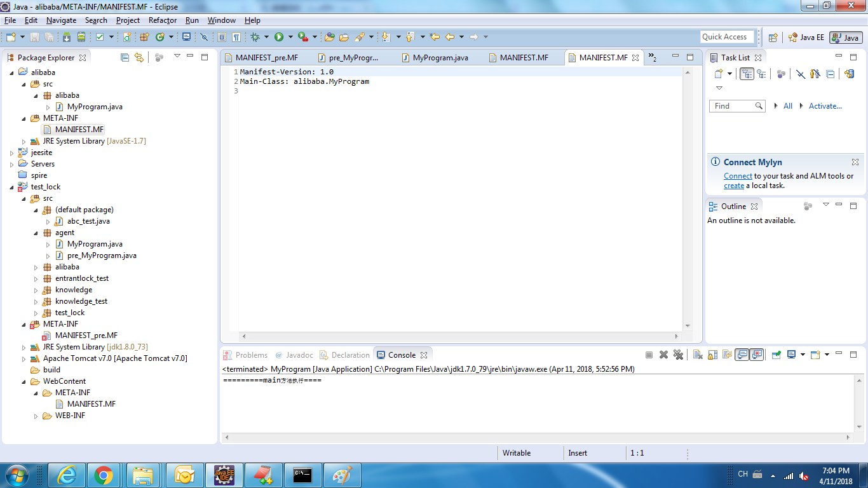Toggle Scroll Lock in the Console
This screenshot has height=488, width=868.
tap(712, 355)
